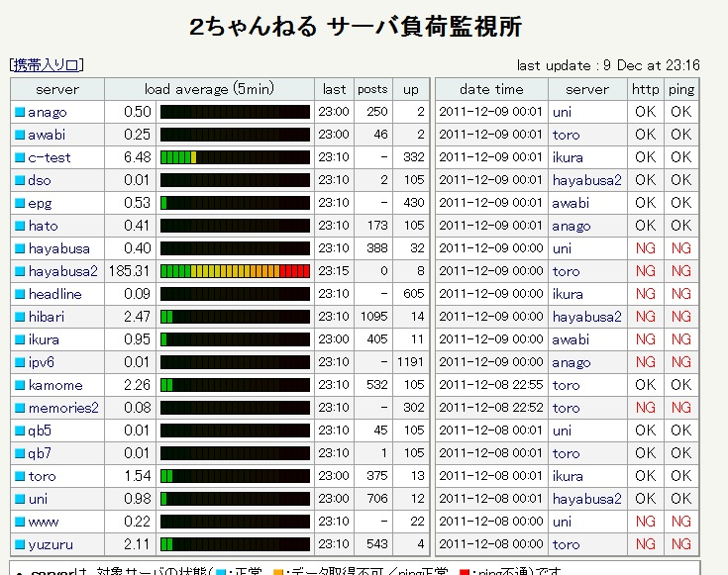Open the memories2 server link
The height and width of the screenshot is (575, 728).
coord(63,408)
